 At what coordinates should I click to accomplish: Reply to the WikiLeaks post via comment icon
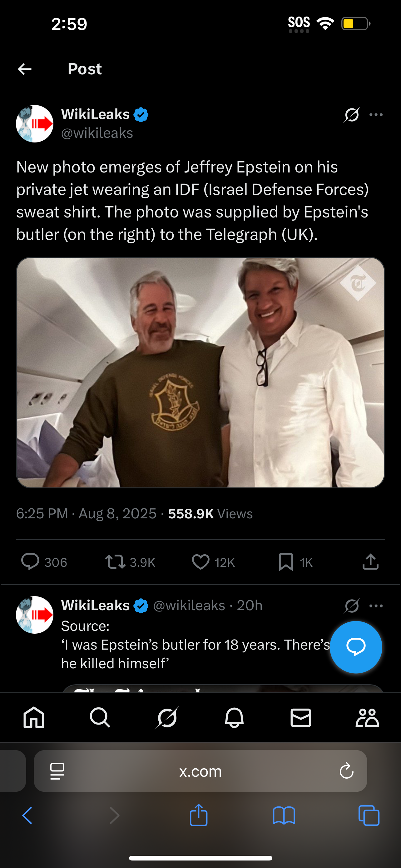(x=30, y=562)
